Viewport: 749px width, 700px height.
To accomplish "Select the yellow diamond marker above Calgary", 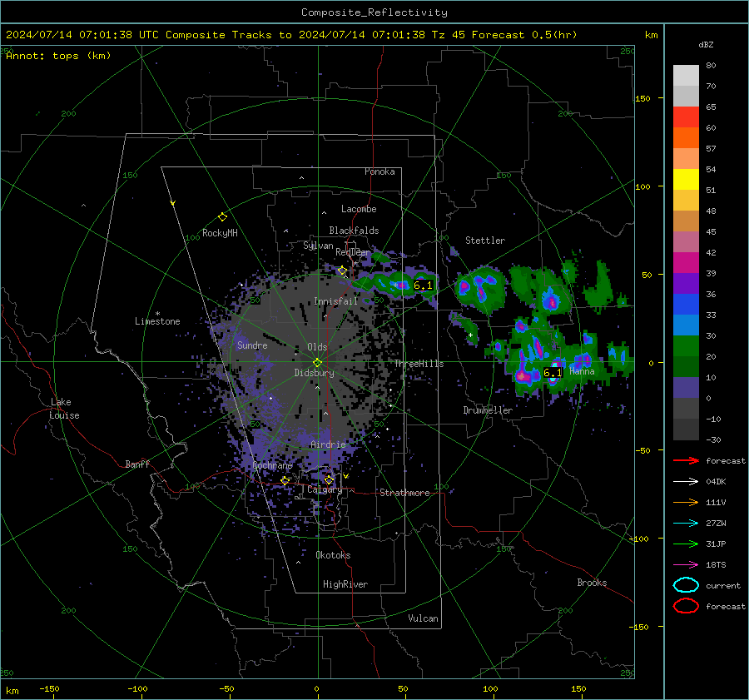I will tap(329, 479).
